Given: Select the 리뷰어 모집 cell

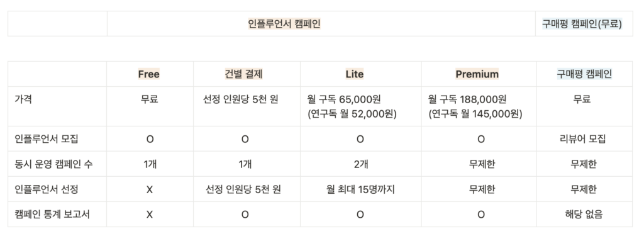Looking at the screenshot, I should click(x=584, y=138).
